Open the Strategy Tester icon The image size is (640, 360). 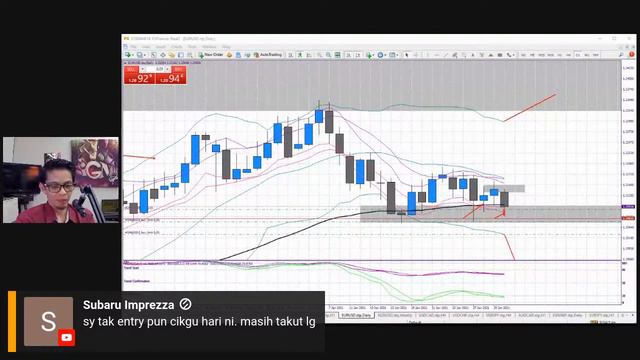click(189, 55)
